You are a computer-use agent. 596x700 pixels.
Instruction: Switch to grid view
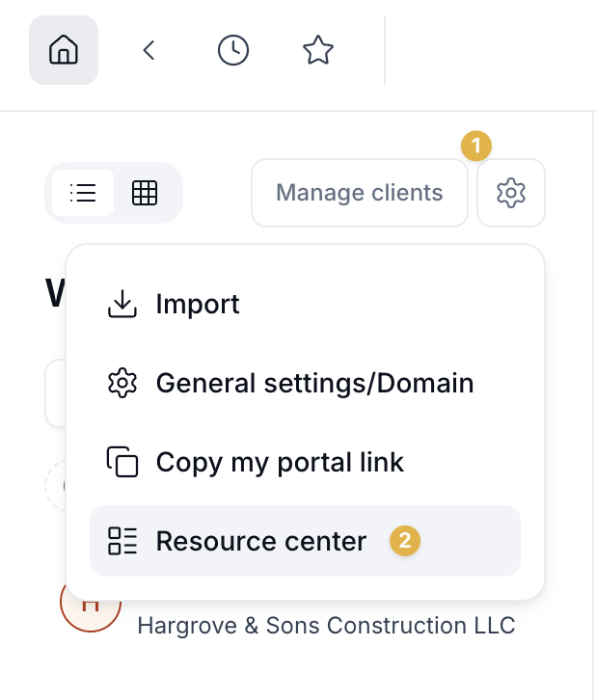pos(145,193)
